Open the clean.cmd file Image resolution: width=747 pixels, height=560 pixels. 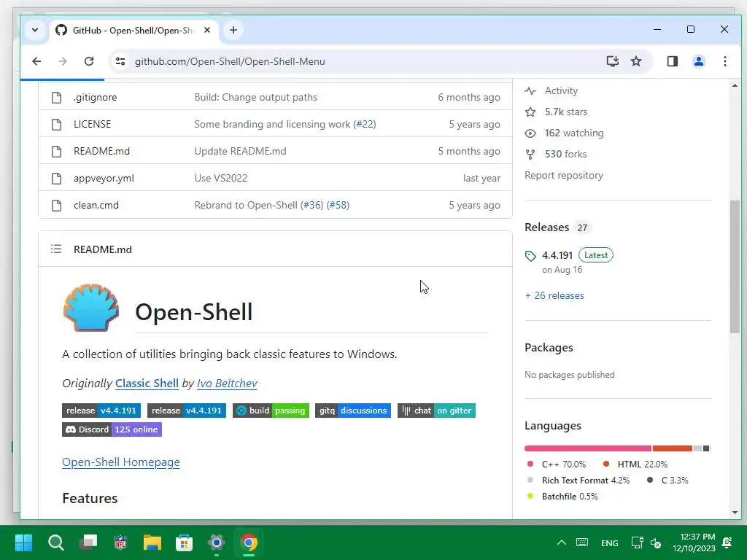click(96, 205)
